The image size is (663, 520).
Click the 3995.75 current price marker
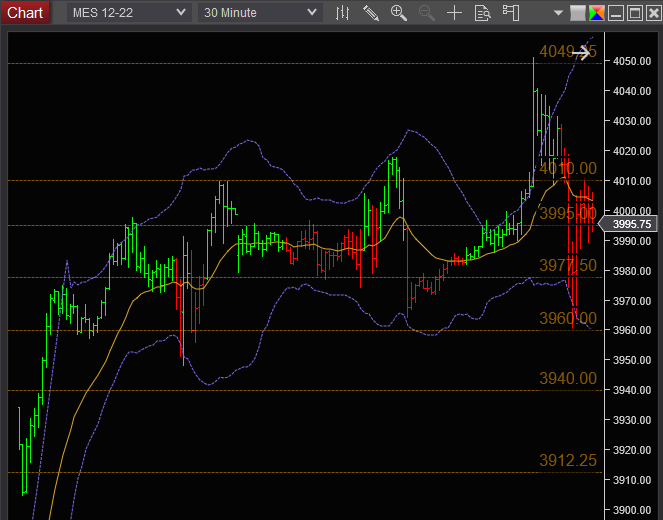coord(629,224)
